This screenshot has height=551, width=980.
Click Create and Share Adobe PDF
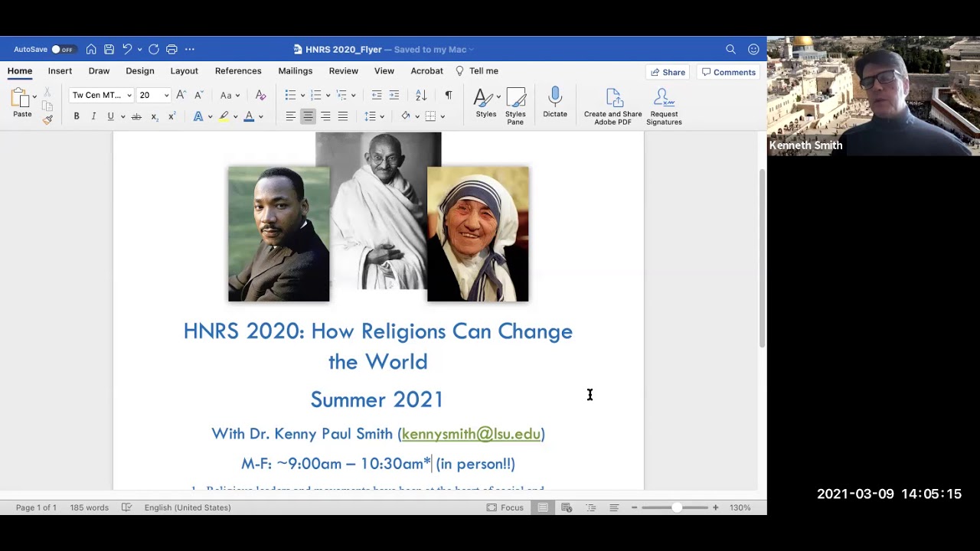click(x=612, y=106)
